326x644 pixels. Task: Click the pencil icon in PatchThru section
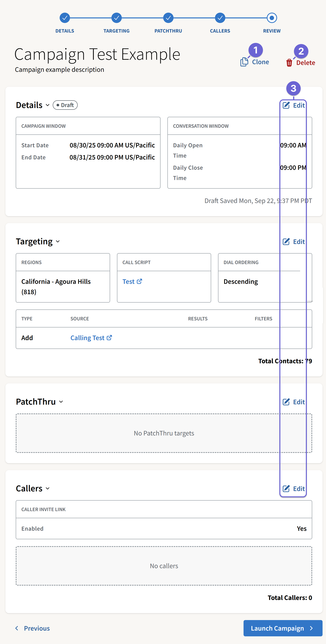tap(286, 402)
